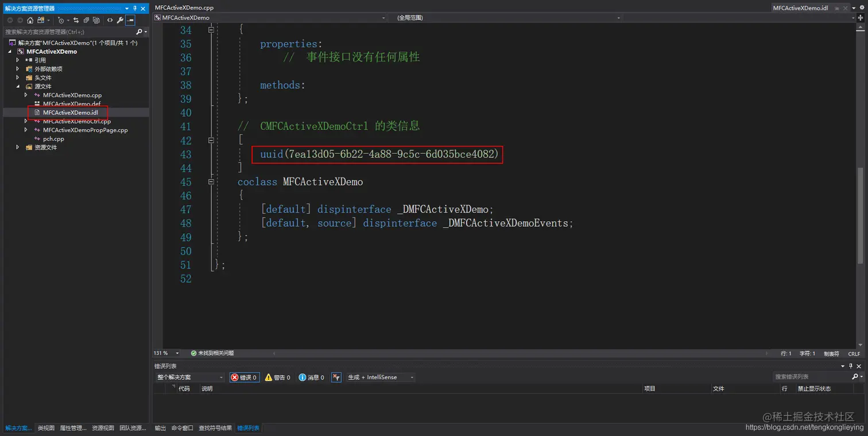Image resolution: width=868 pixels, height=436 pixels.
Task: Select MFCActiveXDemo.def in the tree
Action: click(x=72, y=104)
